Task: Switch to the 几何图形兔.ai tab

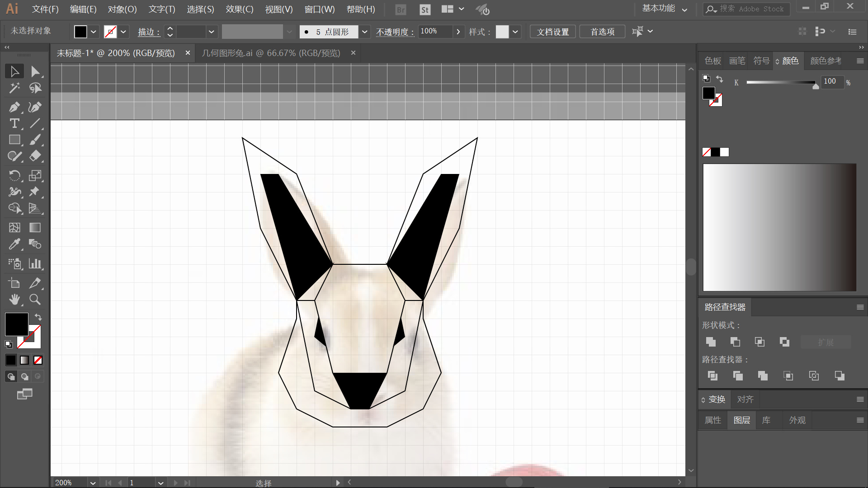Action: point(271,53)
